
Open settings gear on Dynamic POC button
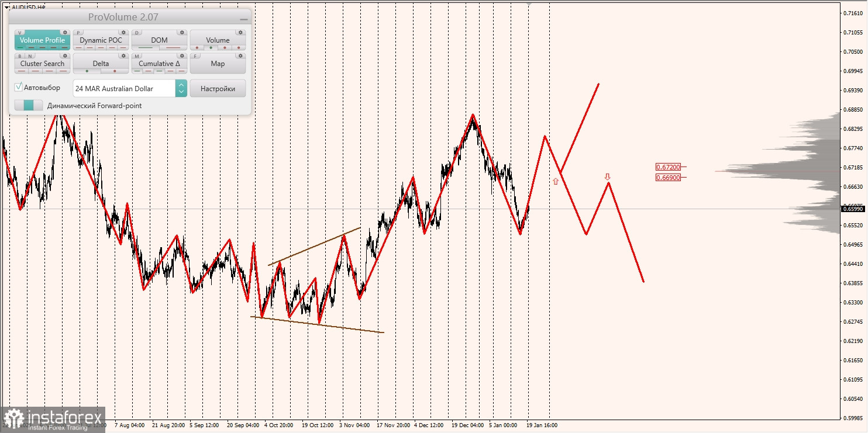(x=123, y=32)
